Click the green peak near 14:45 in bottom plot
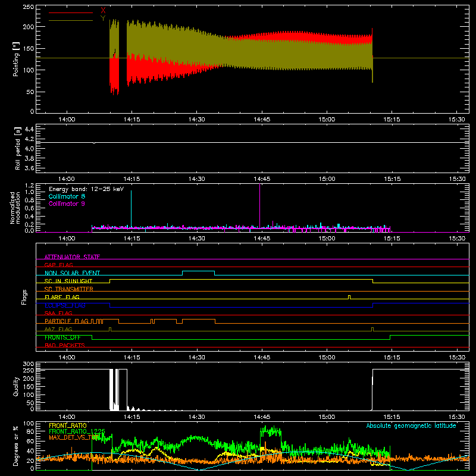 pos(271,431)
